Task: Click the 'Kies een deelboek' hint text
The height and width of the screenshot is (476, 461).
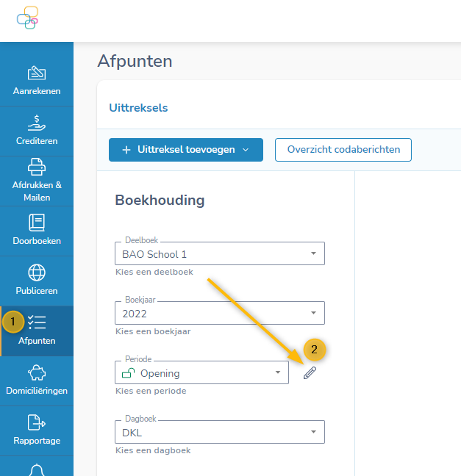Action: click(x=154, y=272)
